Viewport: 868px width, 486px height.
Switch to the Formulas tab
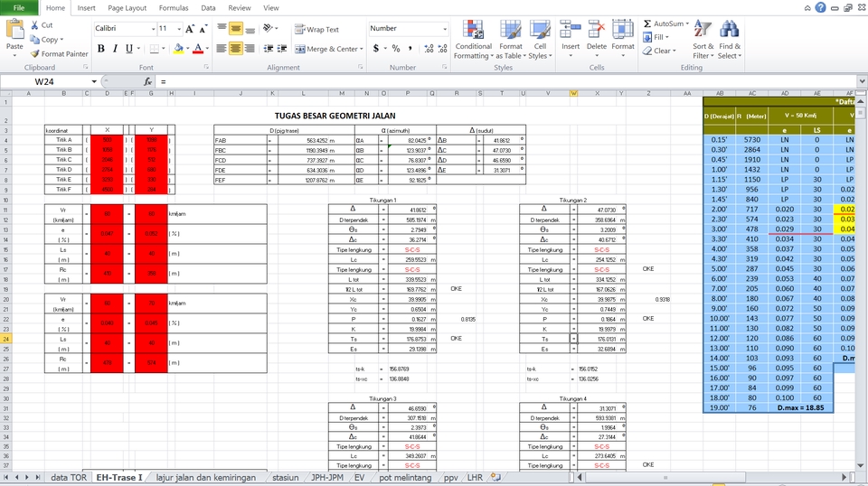174,8
